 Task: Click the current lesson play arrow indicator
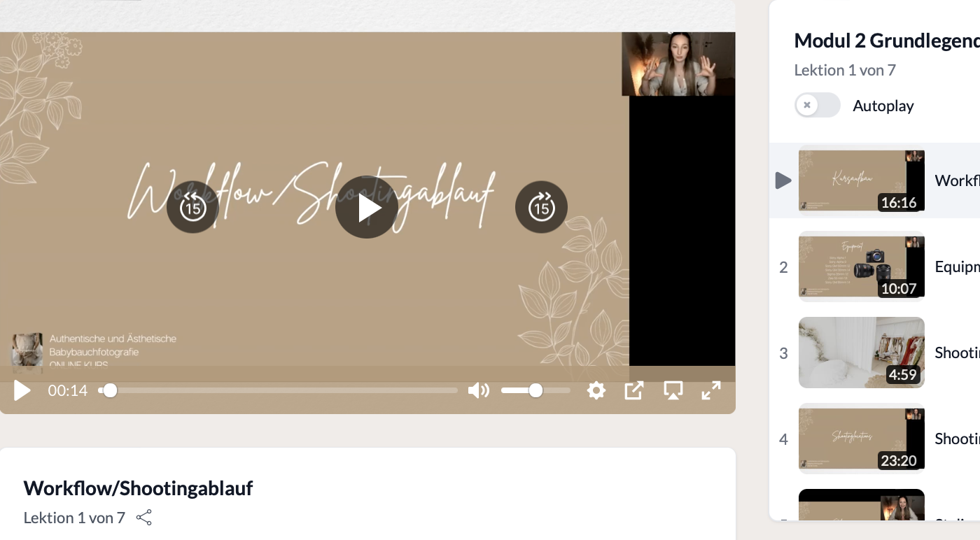tap(783, 180)
